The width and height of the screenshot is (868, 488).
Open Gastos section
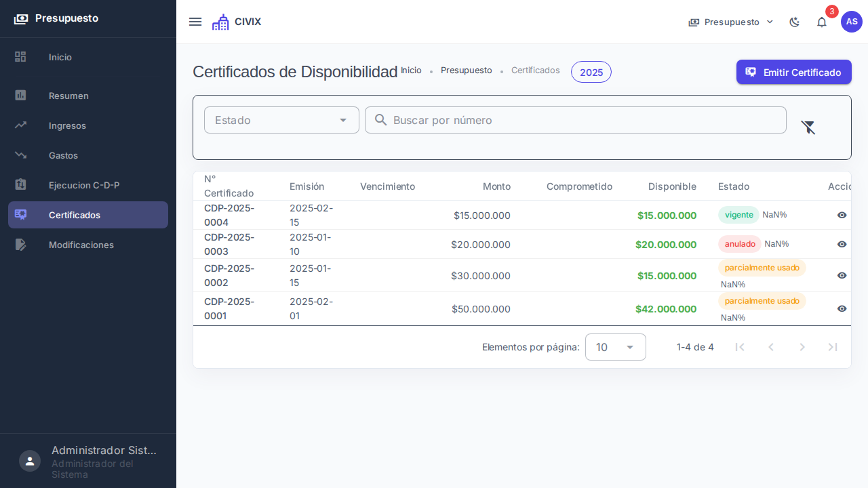click(x=88, y=155)
